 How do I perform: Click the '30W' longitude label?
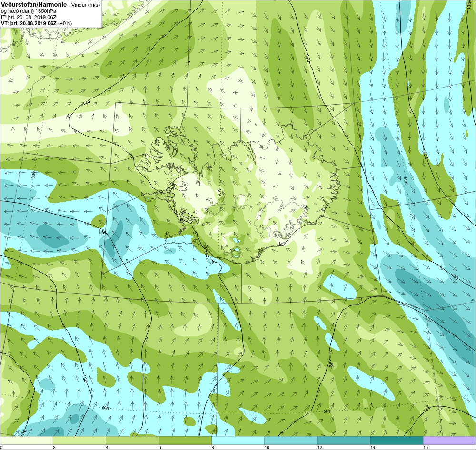34,175
